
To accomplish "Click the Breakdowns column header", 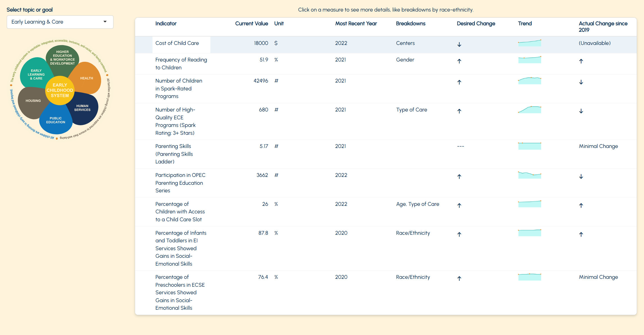I will click(411, 24).
